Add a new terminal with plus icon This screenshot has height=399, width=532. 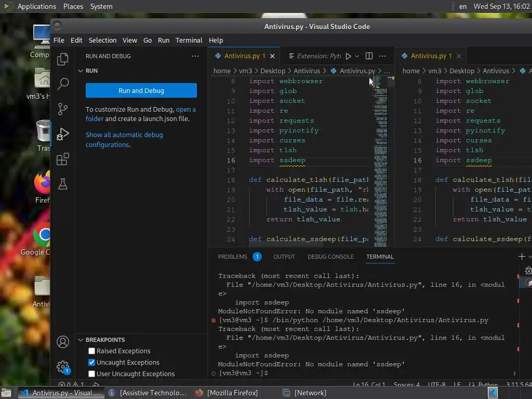click(522, 257)
